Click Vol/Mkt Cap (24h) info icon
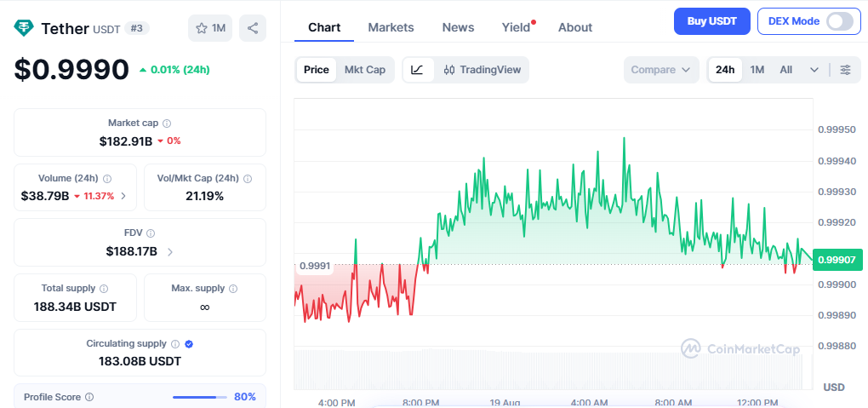The height and width of the screenshot is (408, 868). (248, 179)
